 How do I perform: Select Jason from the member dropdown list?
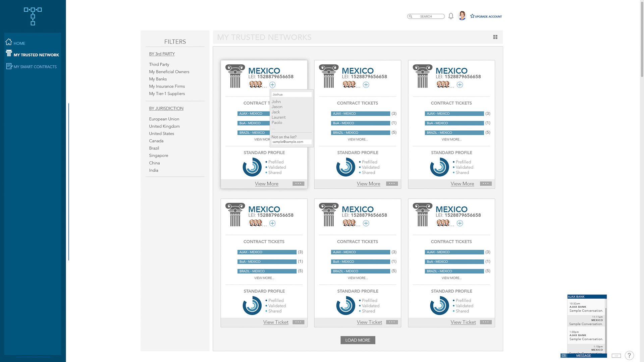(x=277, y=107)
